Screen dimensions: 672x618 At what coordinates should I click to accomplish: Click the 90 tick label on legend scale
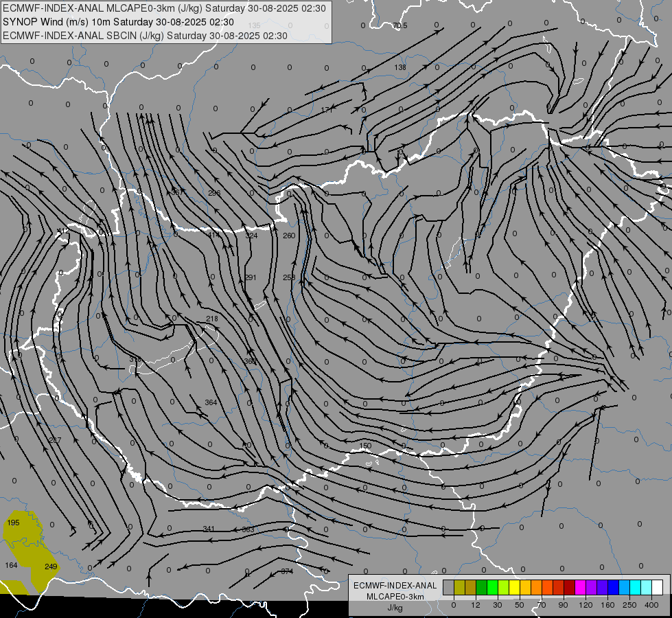coord(563,605)
